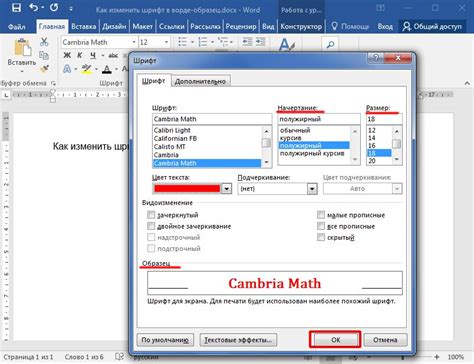
Task: Enable the все прописные checkbox
Action: (x=321, y=226)
